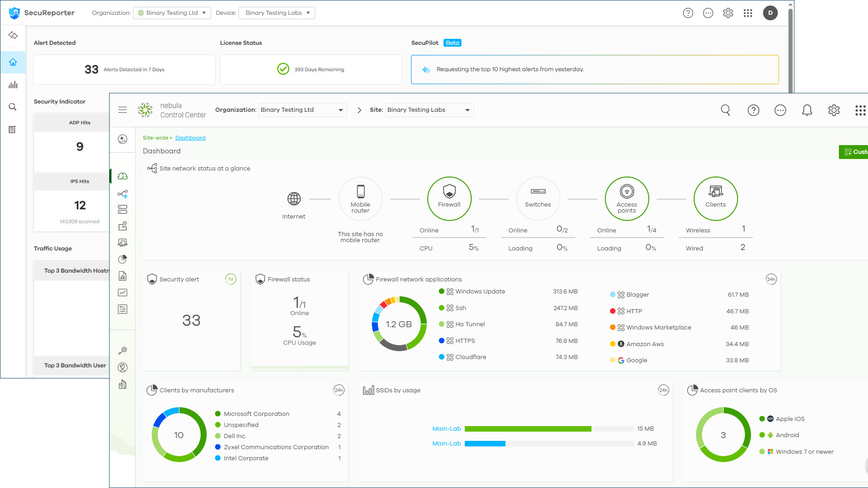Open Nebula pie chart sidebar icon
Image resolution: width=868 pixels, height=488 pixels.
click(x=123, y=259)
